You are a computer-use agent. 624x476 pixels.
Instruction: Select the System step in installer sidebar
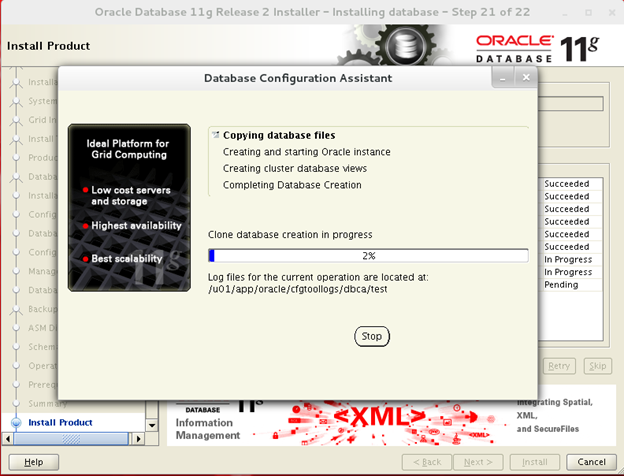pos(43,101)
